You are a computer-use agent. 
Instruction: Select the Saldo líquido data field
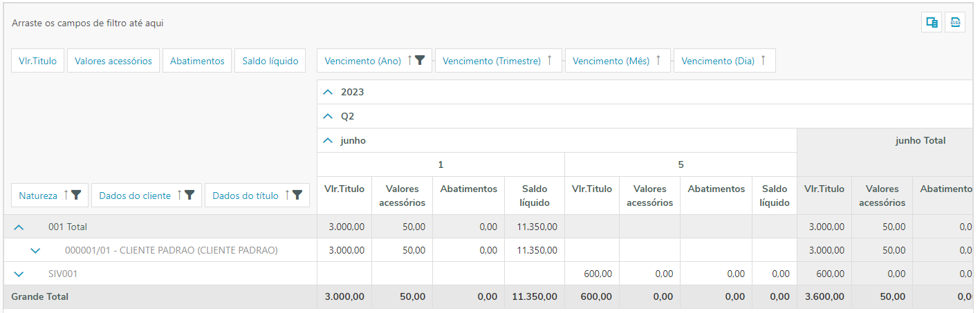tap(270, 61)
